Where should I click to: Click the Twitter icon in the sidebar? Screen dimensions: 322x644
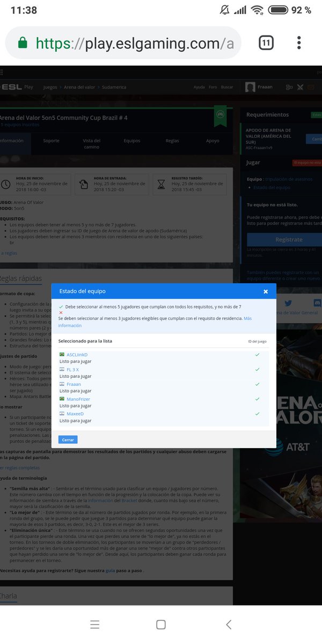[288, 303]
